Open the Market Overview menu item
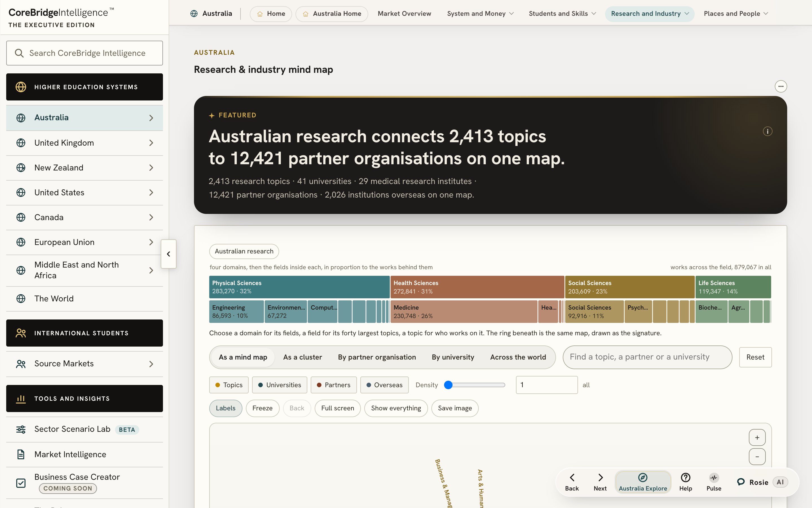This screenshot has width=812, height=508. pyautogui.click(x=404, y=14)
